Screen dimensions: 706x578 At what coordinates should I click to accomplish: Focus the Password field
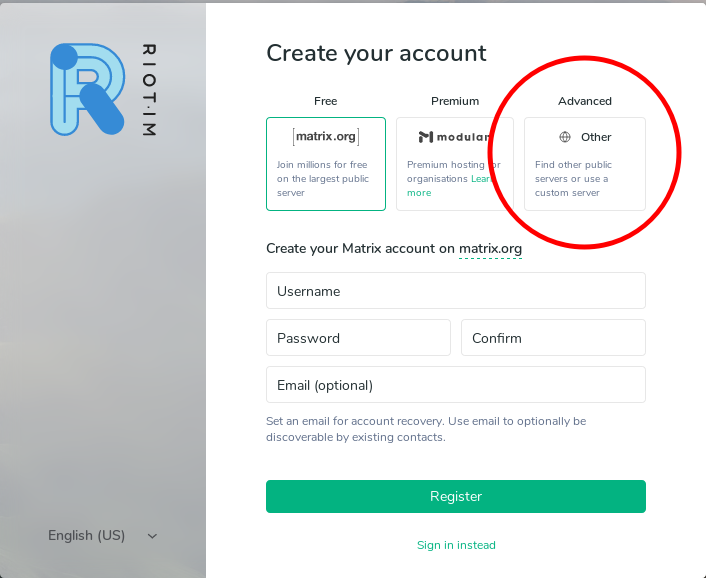(358, 338)
